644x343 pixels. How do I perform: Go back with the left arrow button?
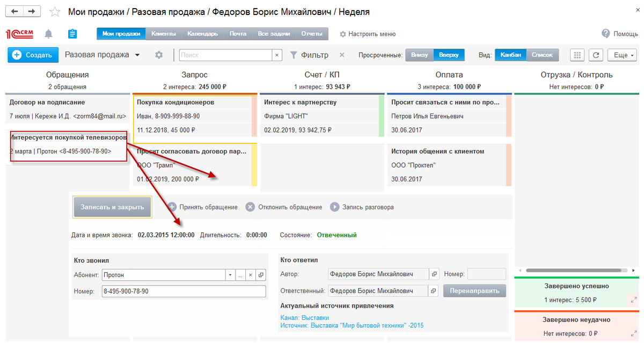[x=14, y=11]
